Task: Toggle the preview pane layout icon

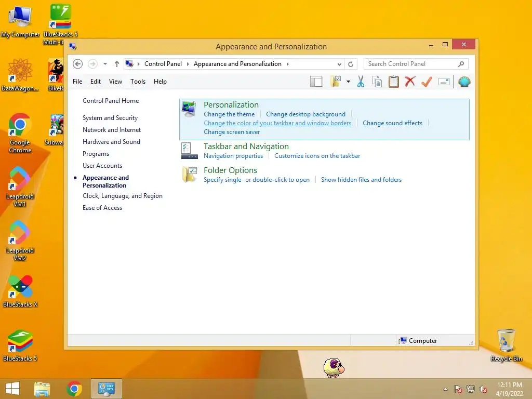Action: [x=316, y=82]
